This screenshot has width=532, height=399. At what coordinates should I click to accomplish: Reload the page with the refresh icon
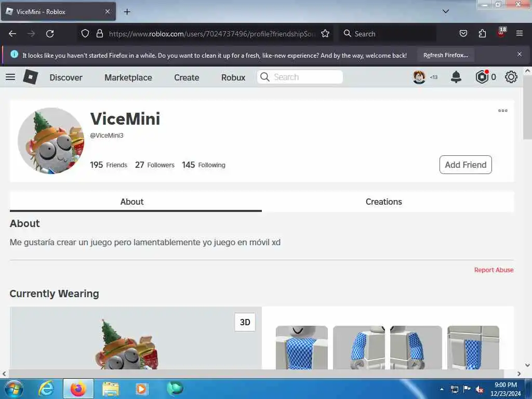click(50, 34)
